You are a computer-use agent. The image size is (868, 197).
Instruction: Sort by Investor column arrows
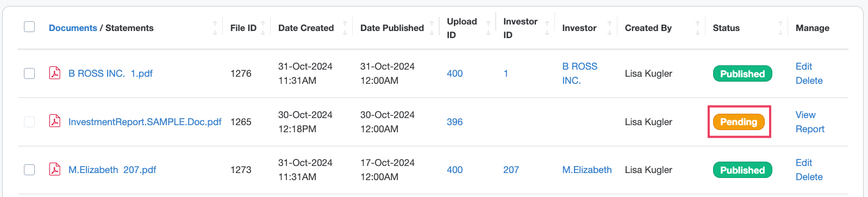pos(610,28)
